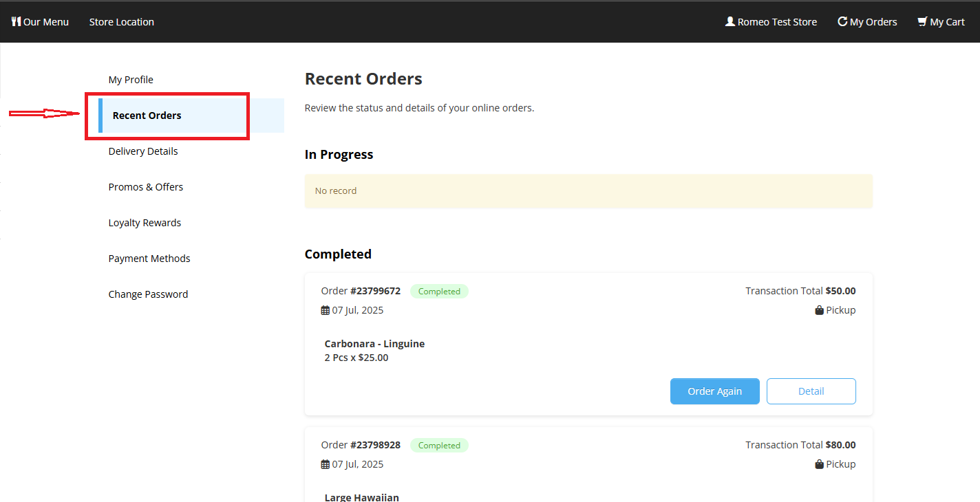Screen dimensions: 980x502
Task: Click the refresh icon next to My Orders
Action: [842, 21]
